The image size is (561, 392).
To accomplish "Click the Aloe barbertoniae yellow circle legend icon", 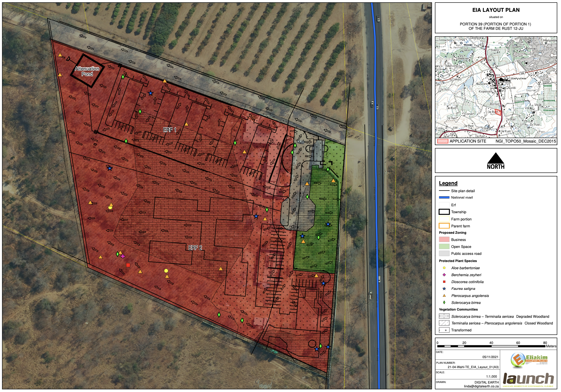I will 444,268.
